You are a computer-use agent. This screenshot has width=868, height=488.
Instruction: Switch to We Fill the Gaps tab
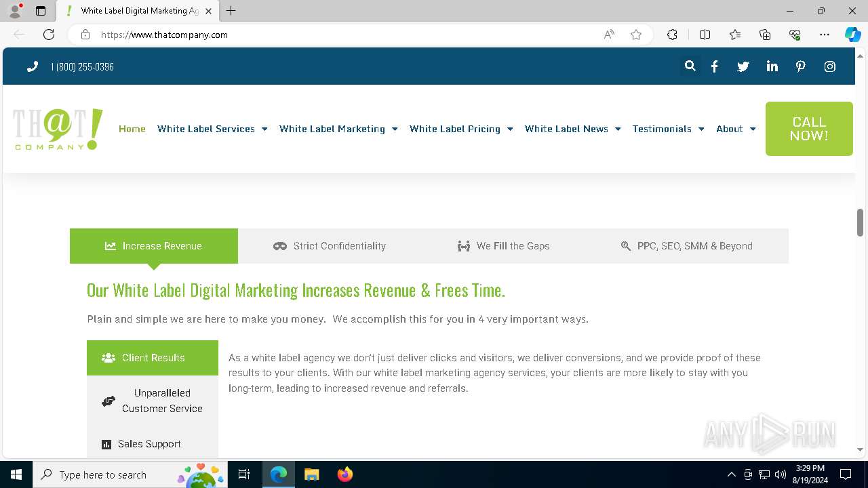504,246
